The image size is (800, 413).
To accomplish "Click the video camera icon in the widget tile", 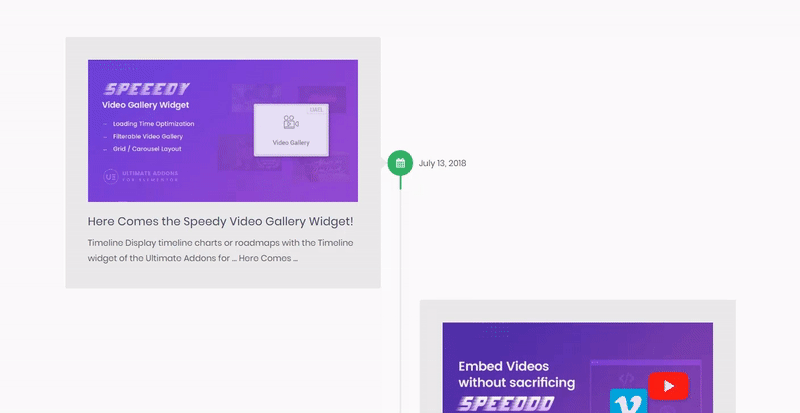I will pyautogui.click(x=290, y=123).
